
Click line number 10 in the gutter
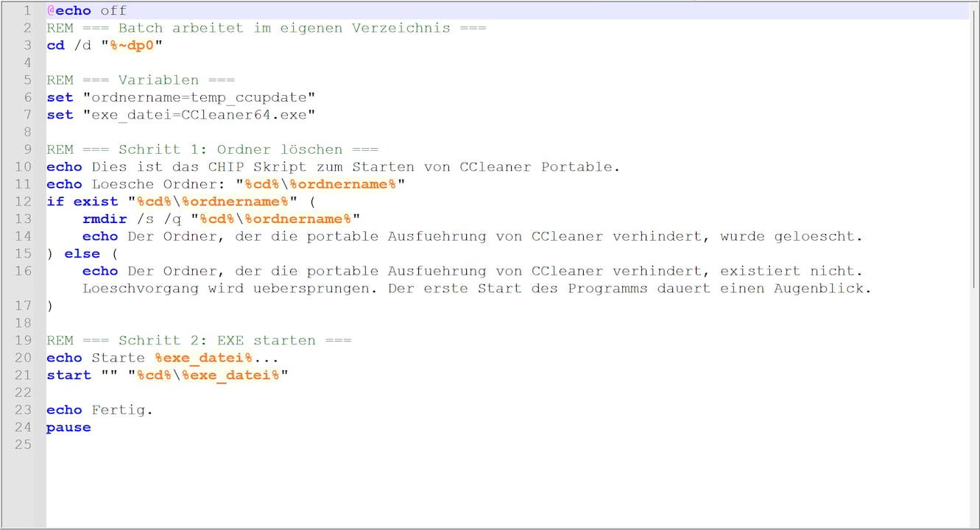(x=23, y=166)
